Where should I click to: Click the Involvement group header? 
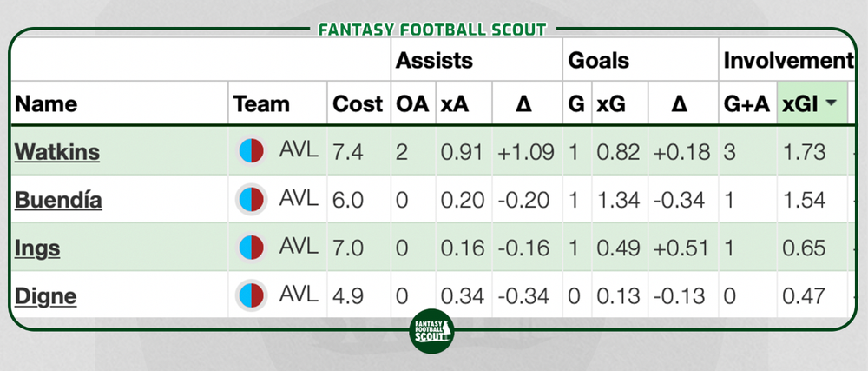[x=788, y=61]
